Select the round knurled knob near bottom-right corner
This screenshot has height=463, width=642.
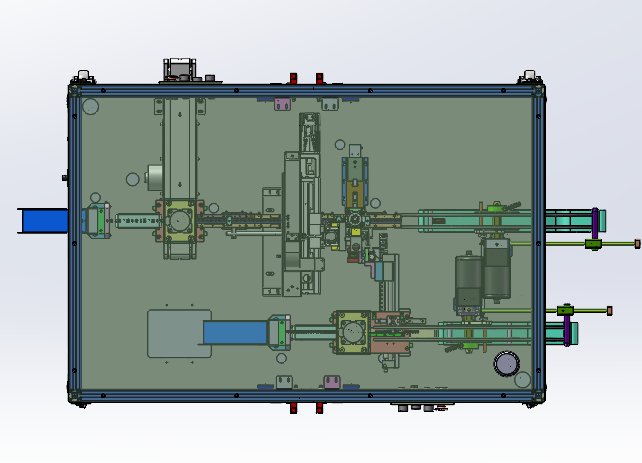coord(506,364)
